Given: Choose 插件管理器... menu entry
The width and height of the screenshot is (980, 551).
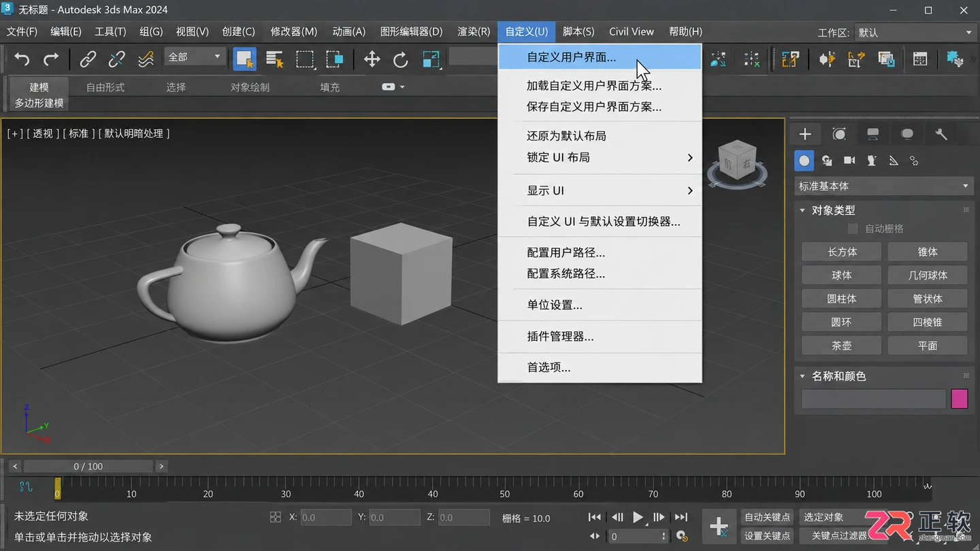Looking at the screenshot, I should click(600, 336).
